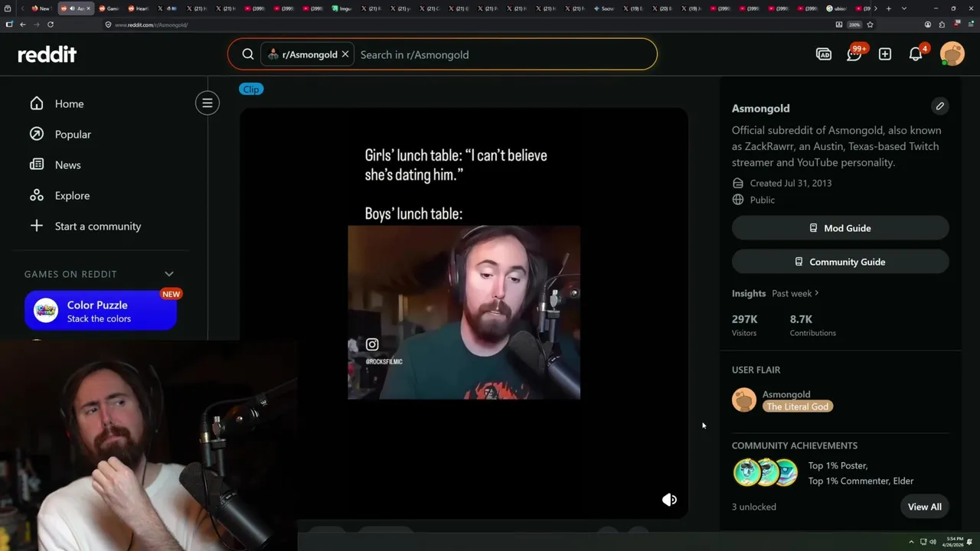Remove the r/Asmongold search filter

[345, 54]
